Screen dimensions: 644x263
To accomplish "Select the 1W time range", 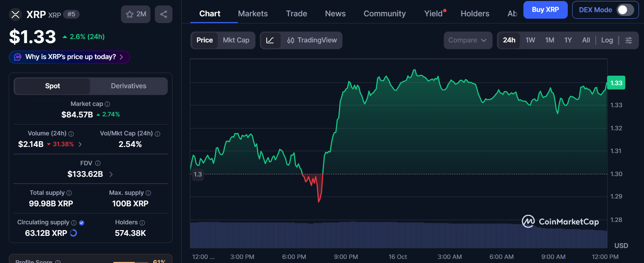I will 530,40.
